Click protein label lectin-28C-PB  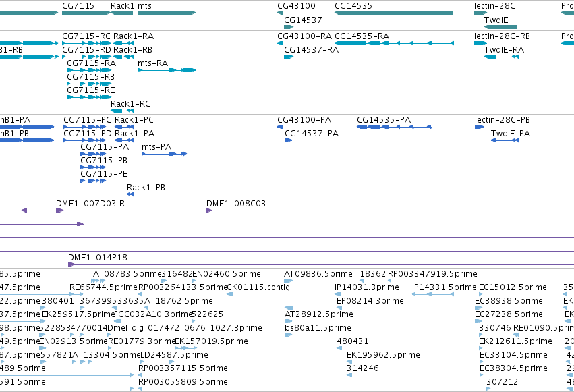point(503,120)
